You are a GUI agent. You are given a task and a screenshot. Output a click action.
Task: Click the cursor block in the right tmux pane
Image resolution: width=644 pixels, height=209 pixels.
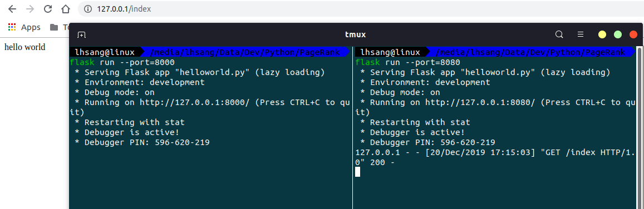pyautogui.click(x=358, y=172)
